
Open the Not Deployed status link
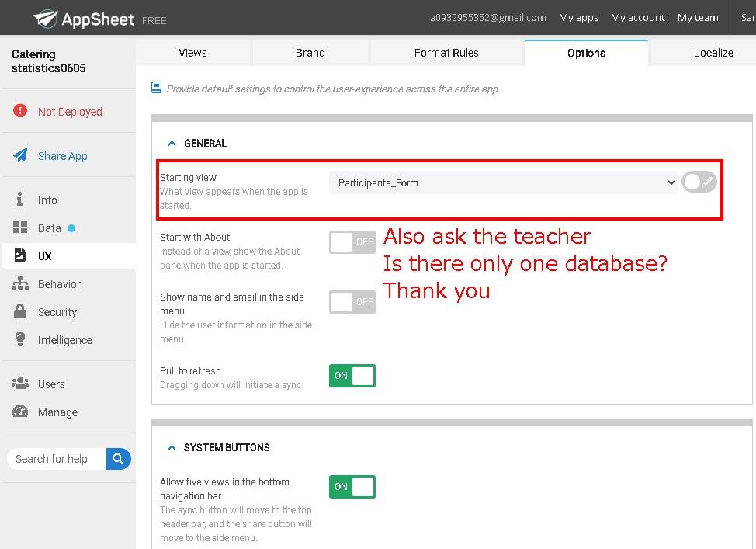[x=70, y=112]
